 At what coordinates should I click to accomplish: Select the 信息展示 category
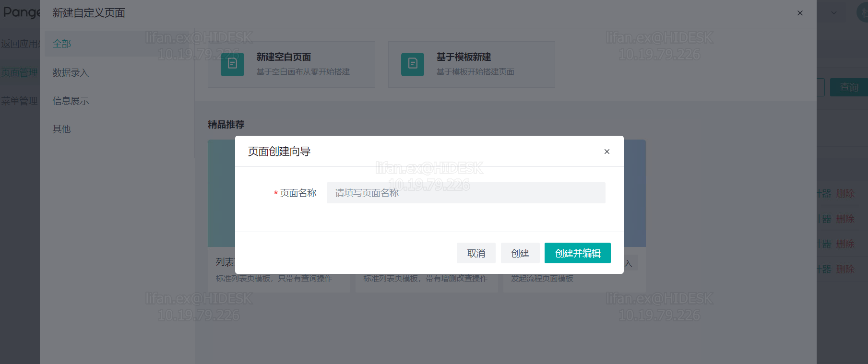pyautogui.click(x=71, y=101)
